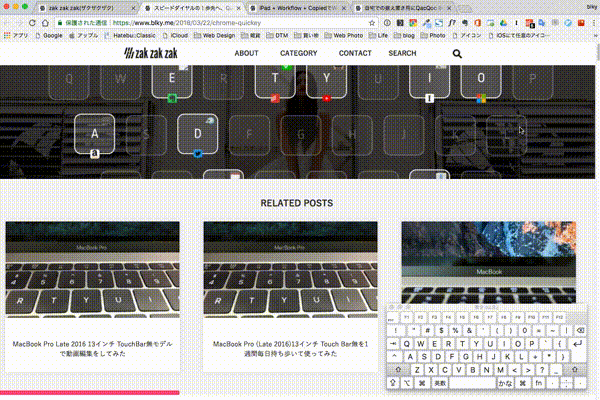Click the Office extension icon
Image resolution: width=600 pixels, height=400 pixels.
[477, 23]
